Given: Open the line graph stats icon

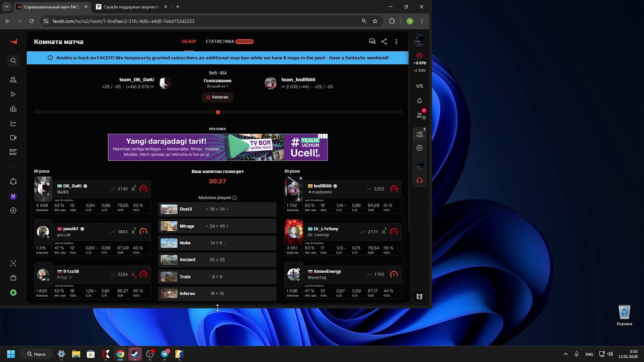Looking at the screenshot, I should 14,123.
